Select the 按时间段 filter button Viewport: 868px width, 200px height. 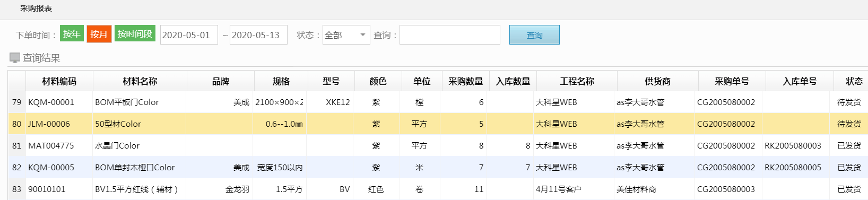[135, 34]
